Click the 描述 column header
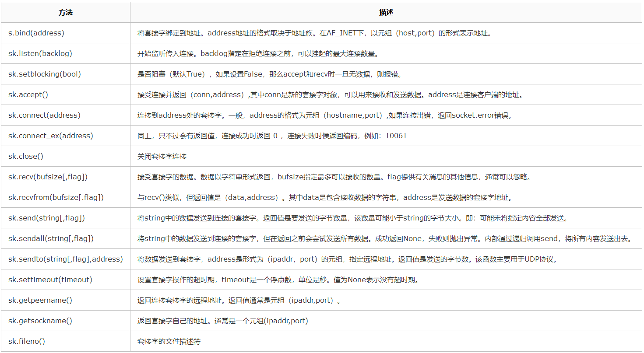Image resolution: width=644 pixels, height=353 pixels. pos(386,13)
